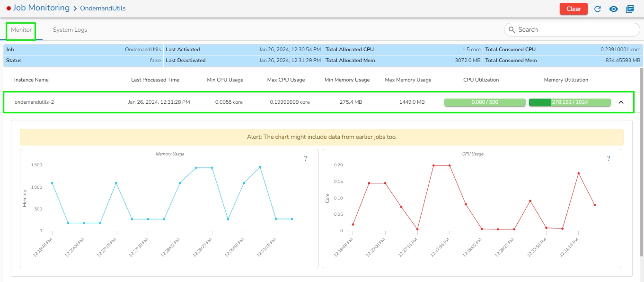Click the red status dot icon
This screenshot has height=282, width=644.
[x=9, y=9]
